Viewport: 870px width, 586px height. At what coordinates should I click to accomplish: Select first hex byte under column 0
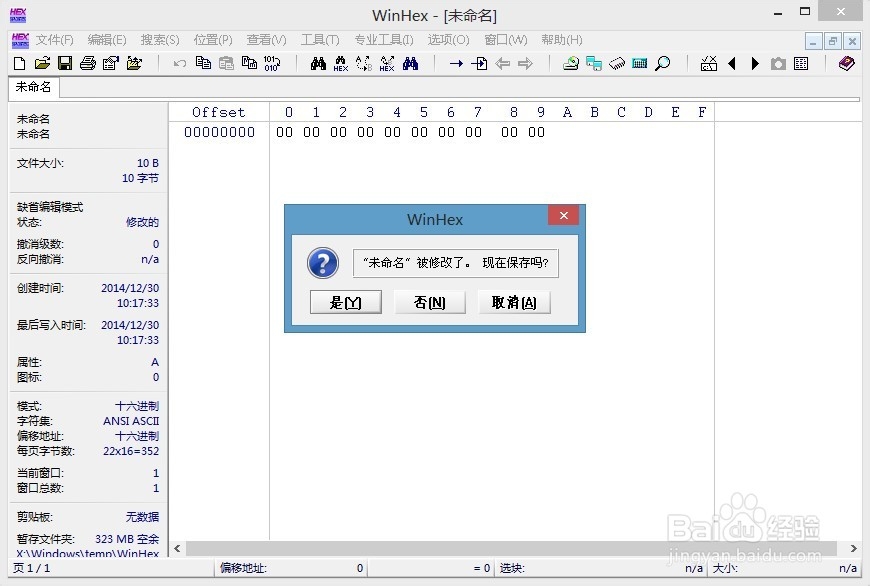click(x=285, y=133)
